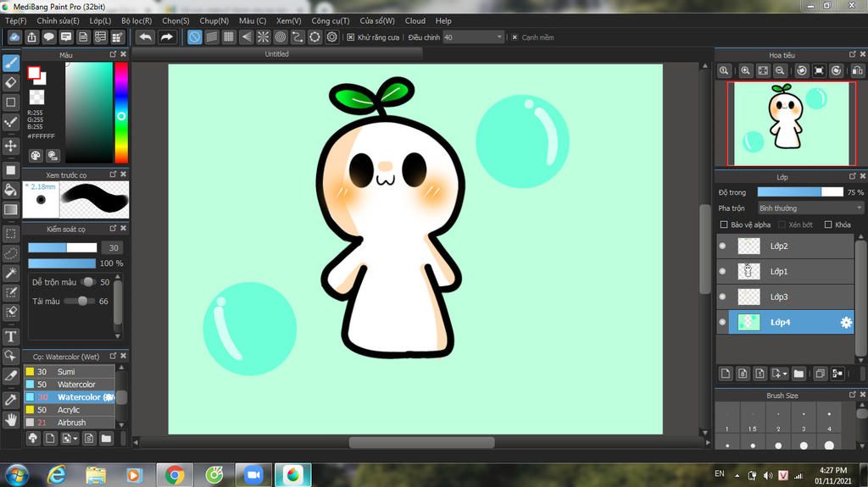
Task: Select the Eraser tool
Action: click(x=10, y=82)
